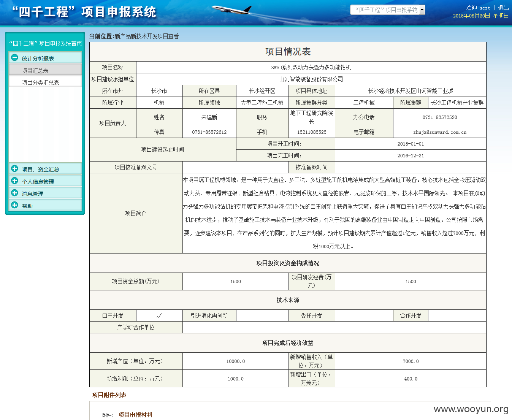Open the system selector dropdown arrow
Screen dimensions: 512x420
(422, 10)
